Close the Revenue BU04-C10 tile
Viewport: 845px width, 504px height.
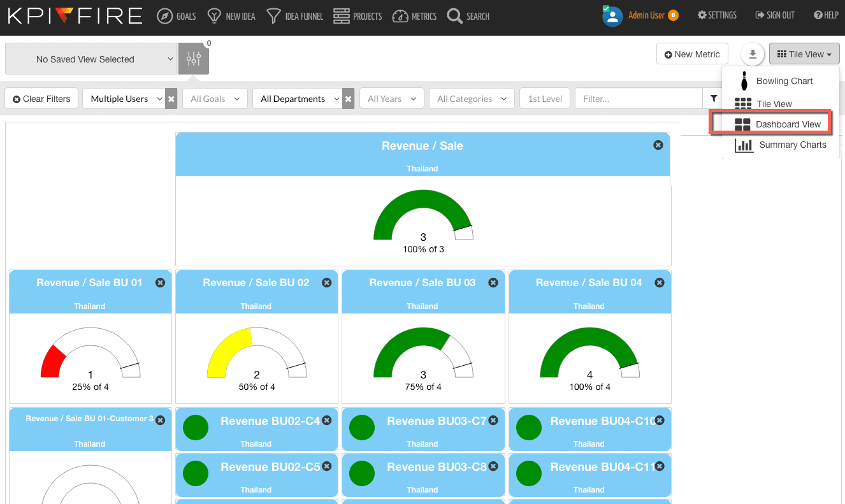(660, 420)
